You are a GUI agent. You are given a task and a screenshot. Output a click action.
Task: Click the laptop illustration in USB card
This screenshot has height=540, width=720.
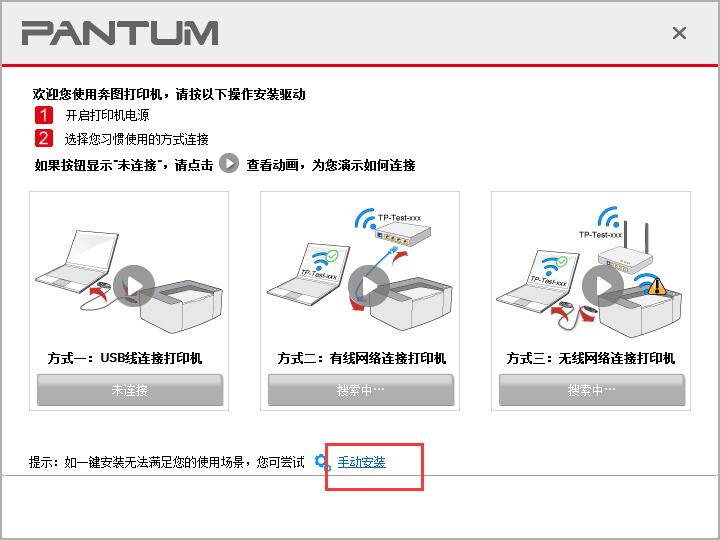point(77,262)
